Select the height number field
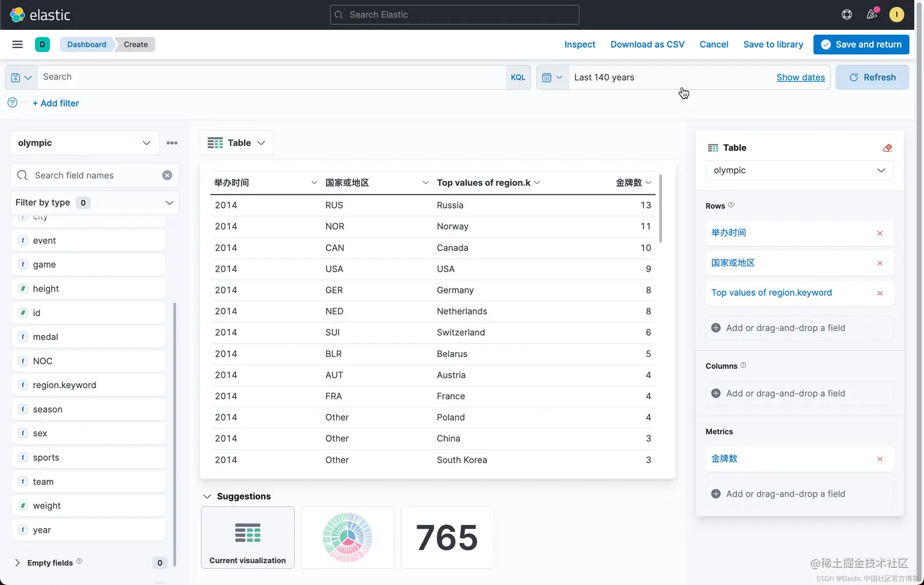This screenshot has height=585, width=924. pyautogui.click(x=89, y=289)
